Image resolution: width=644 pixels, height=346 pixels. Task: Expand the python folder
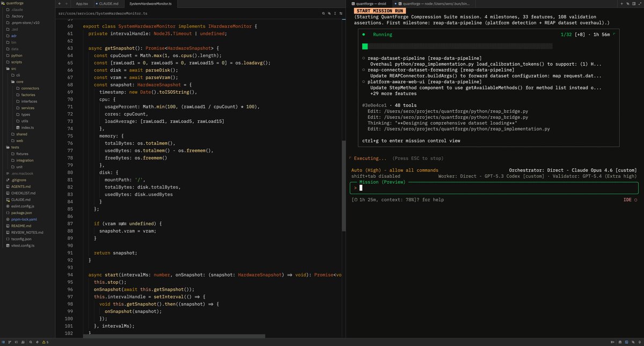tap(16, 55)
